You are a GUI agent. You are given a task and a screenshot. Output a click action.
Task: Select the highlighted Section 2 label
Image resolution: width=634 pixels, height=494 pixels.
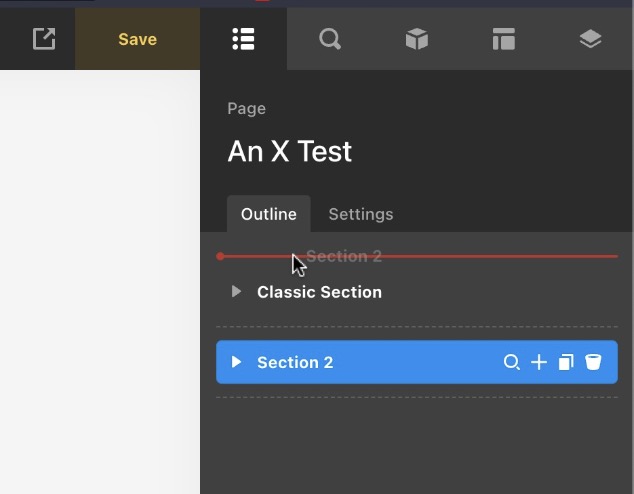click(295, 362)
